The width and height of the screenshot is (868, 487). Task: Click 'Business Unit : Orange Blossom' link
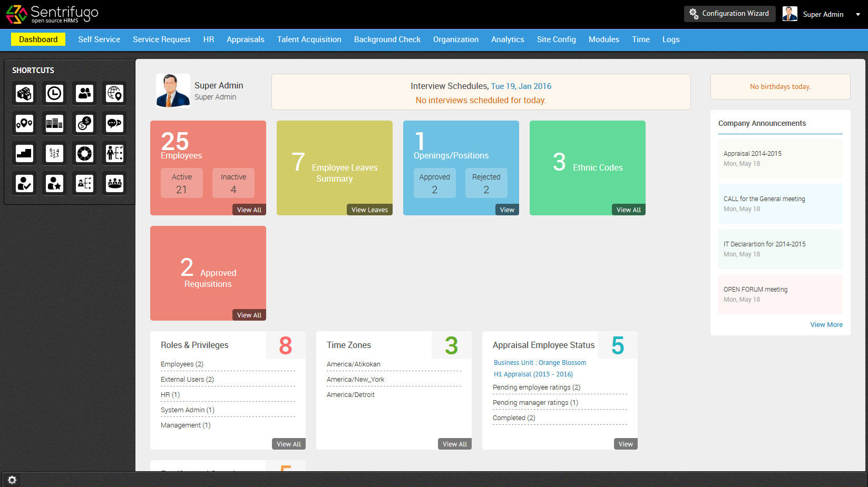click(540, 362)
